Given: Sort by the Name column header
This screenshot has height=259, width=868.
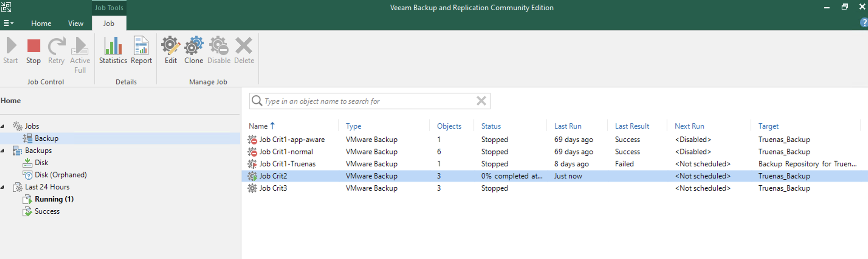Looking at the screenshot, I should tap(258, 126).
